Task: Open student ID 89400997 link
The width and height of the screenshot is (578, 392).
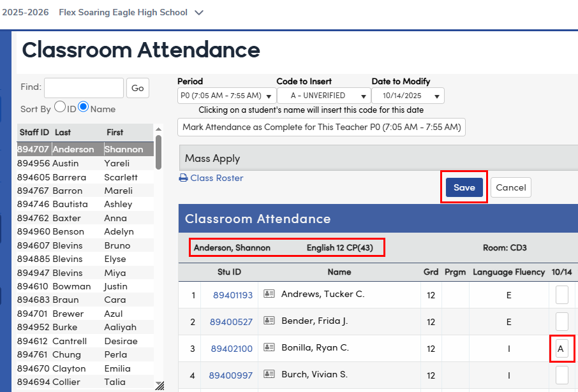Action: pos(231,375)
